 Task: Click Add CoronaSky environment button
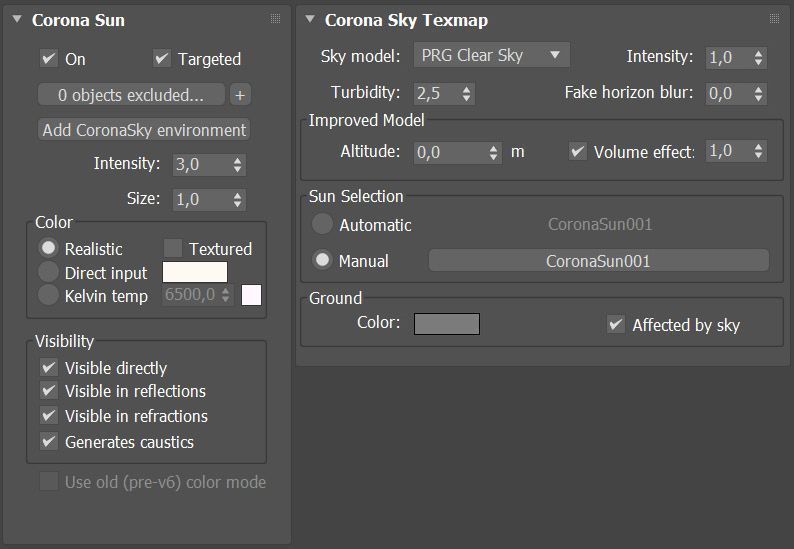coord(144,130)
